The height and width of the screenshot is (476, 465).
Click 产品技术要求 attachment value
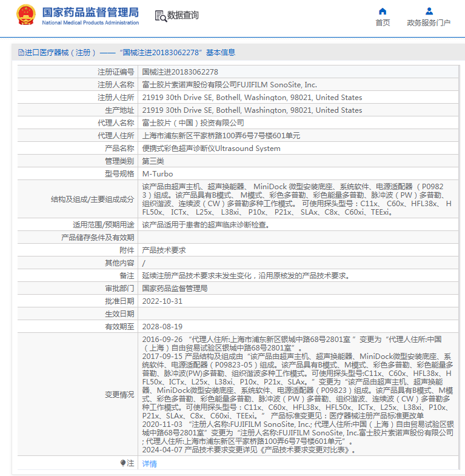pos(164,250)
